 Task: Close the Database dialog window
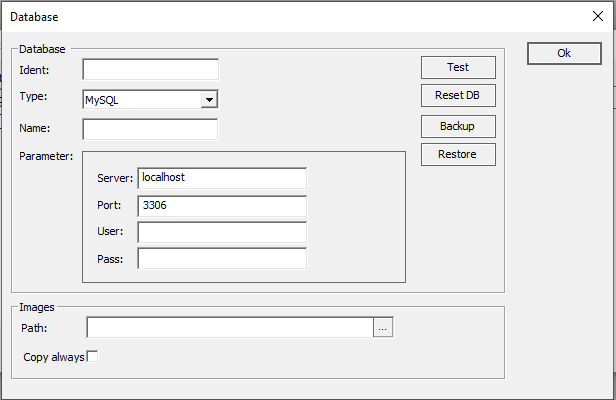pos(598,17)
